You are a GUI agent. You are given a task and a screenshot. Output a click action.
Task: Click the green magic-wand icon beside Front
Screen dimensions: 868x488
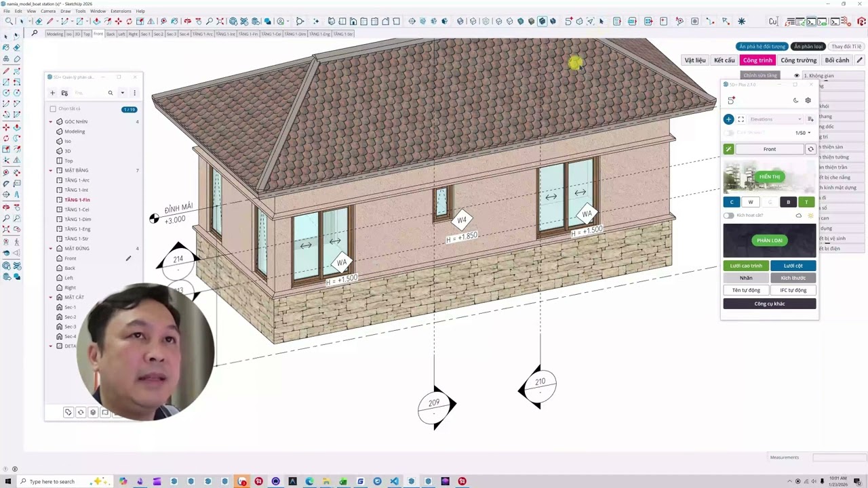728,149
